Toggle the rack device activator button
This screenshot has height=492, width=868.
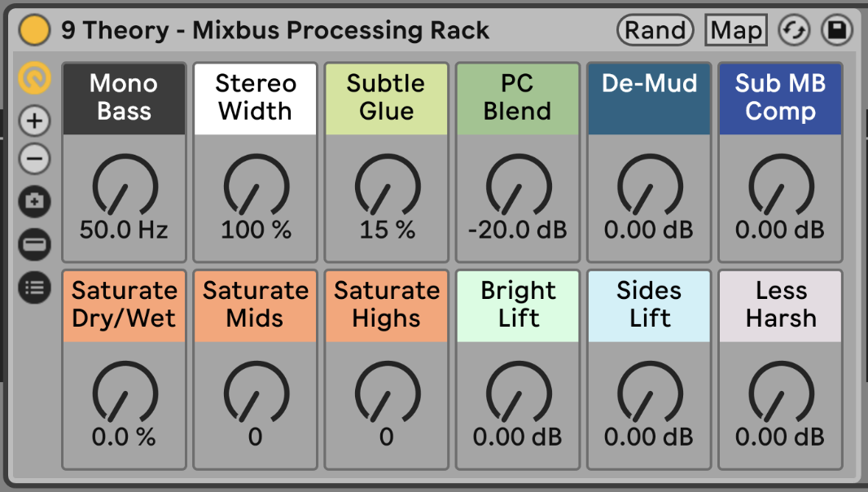click(x=34, y=30)
